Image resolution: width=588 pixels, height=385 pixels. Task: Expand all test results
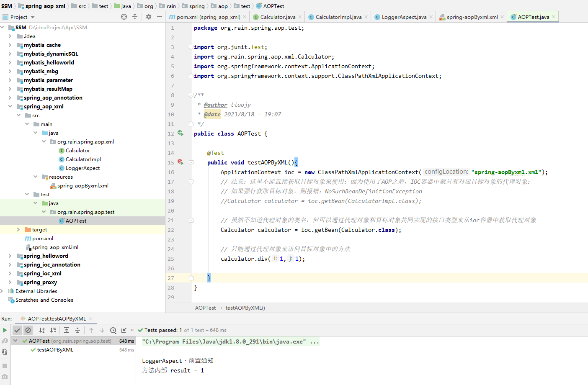(67, 330)
